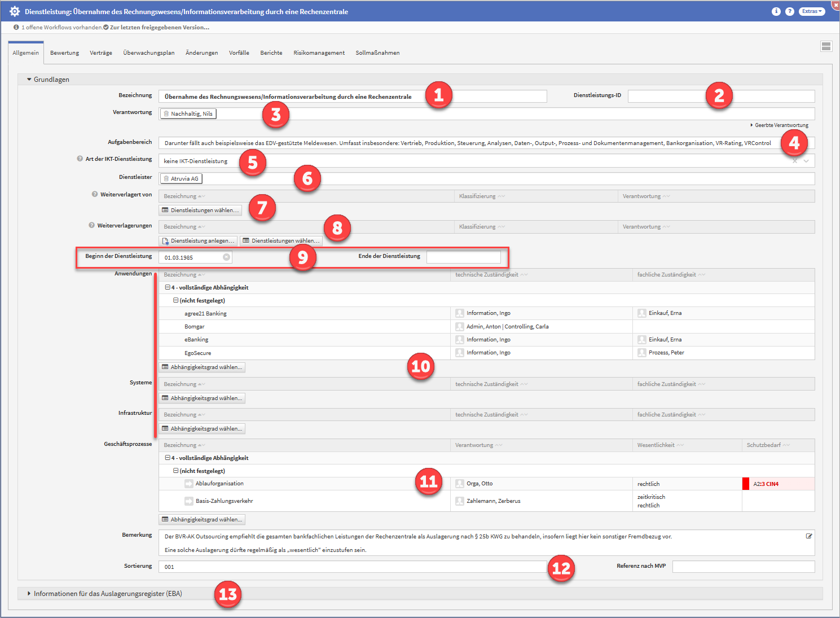Open Art der IKT-Dienstleistung dropdown chevron
This screenshot has width=840, height=618.
(807, 161)
